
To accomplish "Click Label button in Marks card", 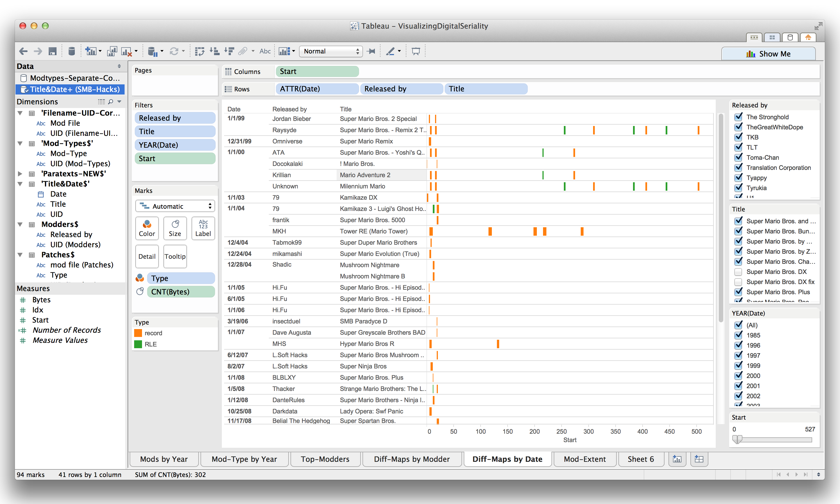I will (x=203, y=228).
